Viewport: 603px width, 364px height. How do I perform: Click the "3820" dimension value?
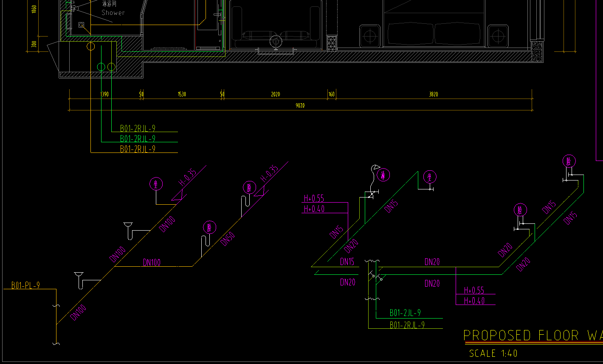pyautogui.click(x=433, y=94)
